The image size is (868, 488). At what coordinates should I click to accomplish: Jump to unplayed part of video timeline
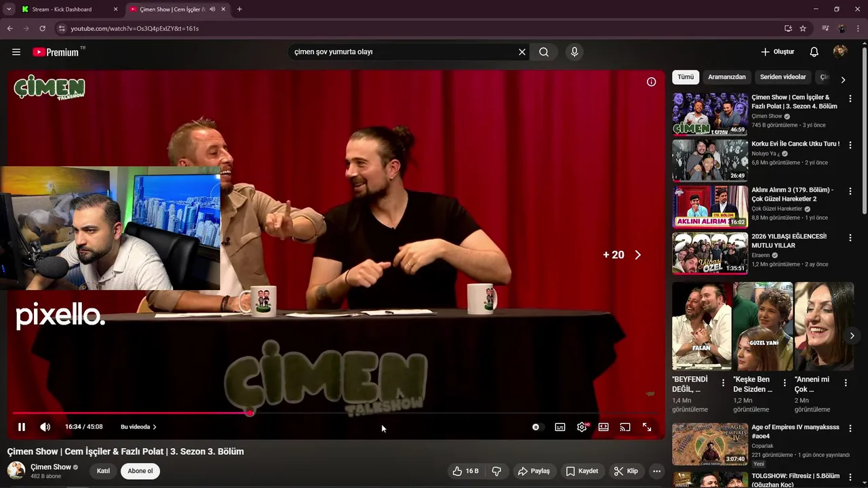pos(454,412)
